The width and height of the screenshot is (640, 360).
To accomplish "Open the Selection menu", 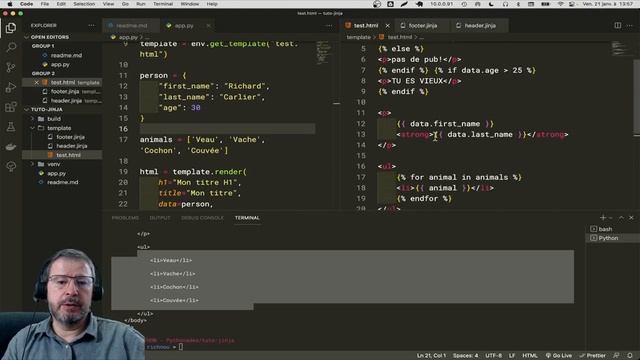I will pos(84,4).
